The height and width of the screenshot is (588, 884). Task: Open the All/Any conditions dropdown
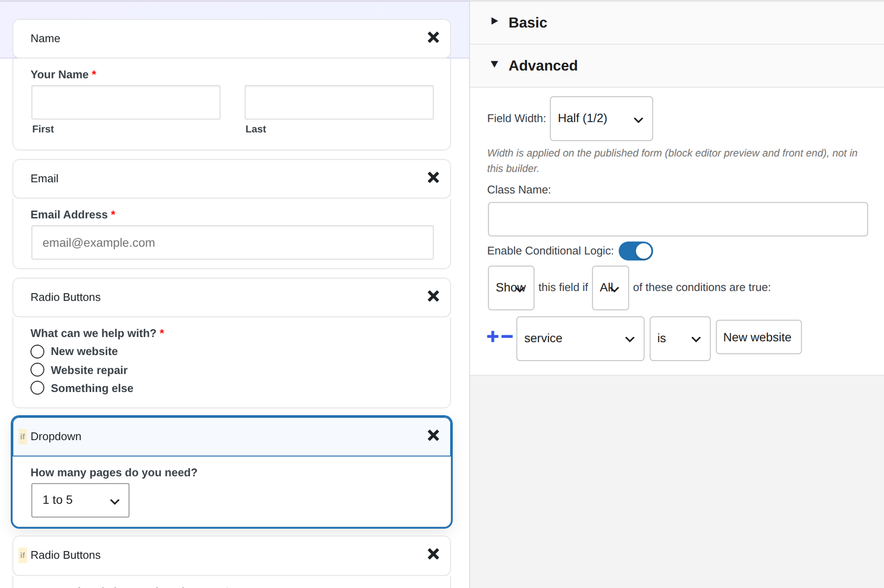pyautogui.click(x=611, y=288)
